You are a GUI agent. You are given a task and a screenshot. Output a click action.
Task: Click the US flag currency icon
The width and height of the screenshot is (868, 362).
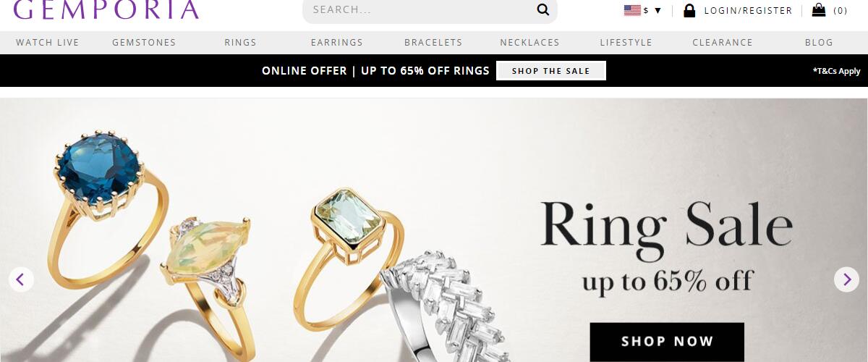click(632, 10)
